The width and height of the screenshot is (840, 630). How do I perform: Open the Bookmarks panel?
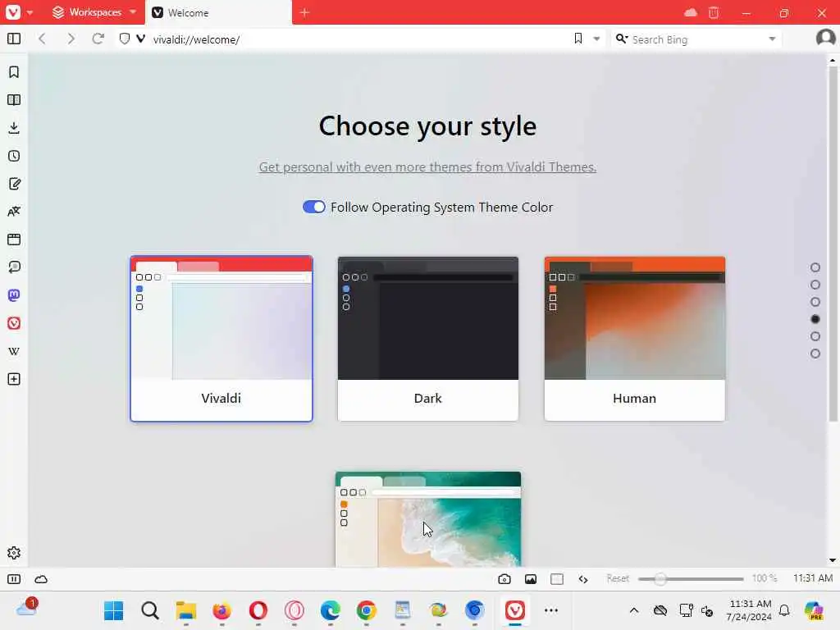14,72
